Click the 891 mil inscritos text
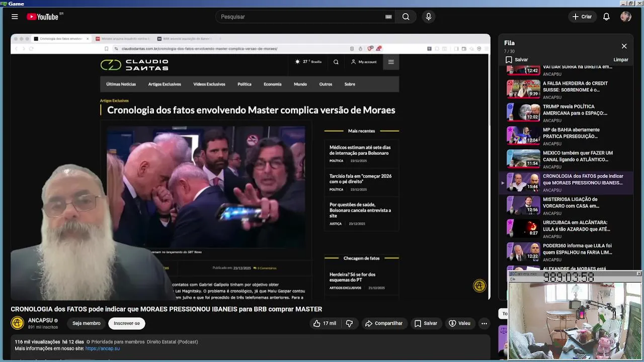 tap(43, 327)
